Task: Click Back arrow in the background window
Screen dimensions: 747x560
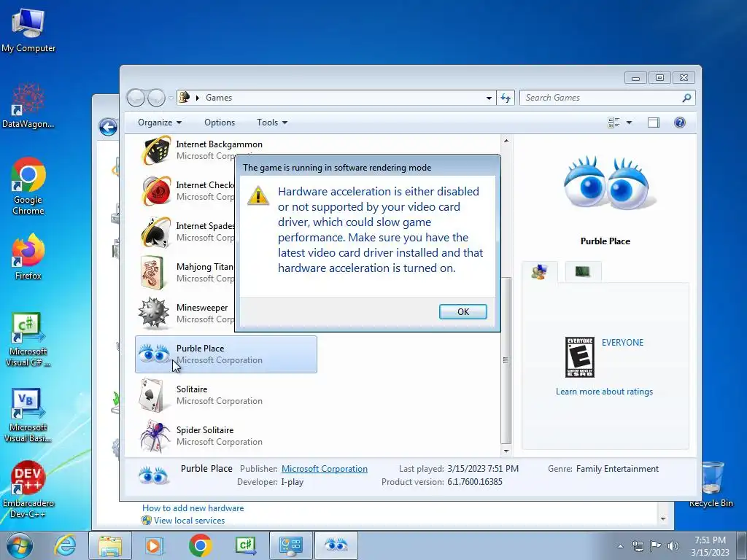Action: (x=108, y=127)
